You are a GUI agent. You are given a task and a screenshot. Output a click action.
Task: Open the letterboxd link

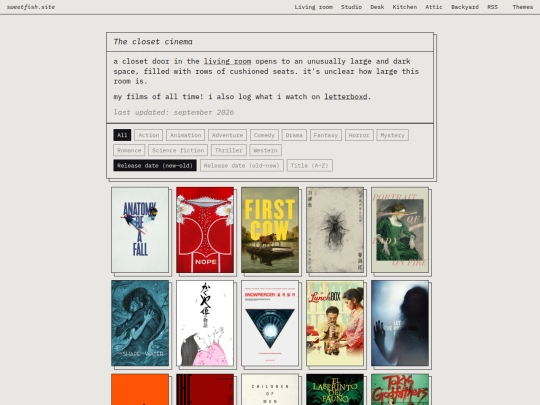click(x=346, y=97)
